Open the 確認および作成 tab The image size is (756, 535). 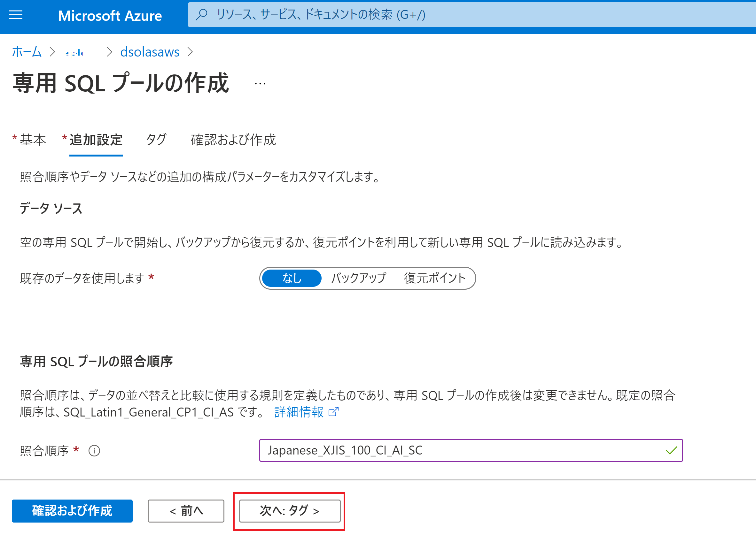(x=233, y=140)
